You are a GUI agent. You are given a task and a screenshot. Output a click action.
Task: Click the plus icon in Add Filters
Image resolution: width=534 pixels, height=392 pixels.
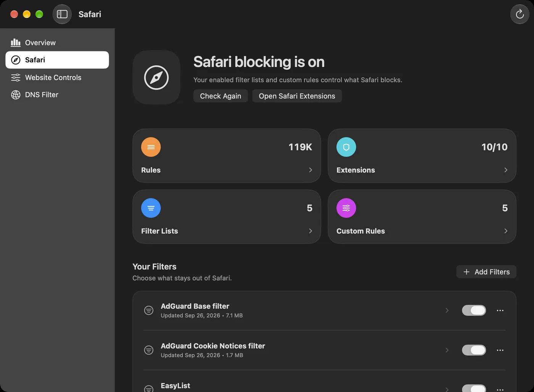coord(466,272)
